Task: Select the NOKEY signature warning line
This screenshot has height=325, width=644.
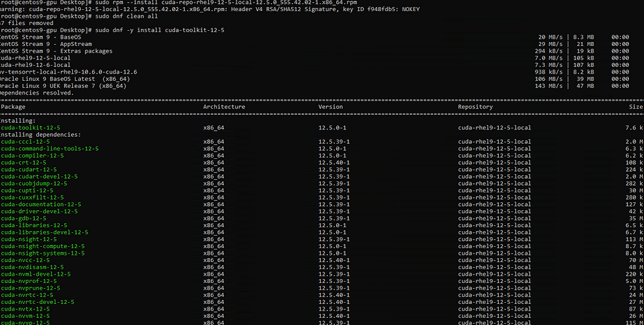Action: [x=210, y=9]
